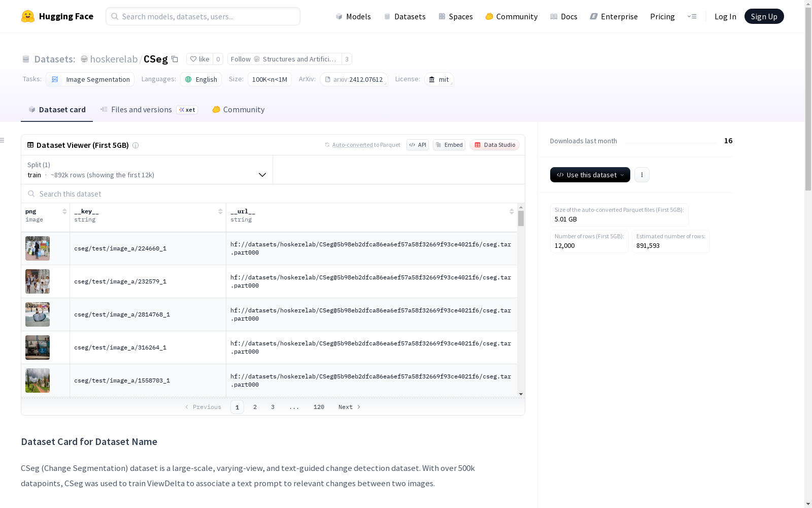Open Data Studio

(x=494, y=145)
